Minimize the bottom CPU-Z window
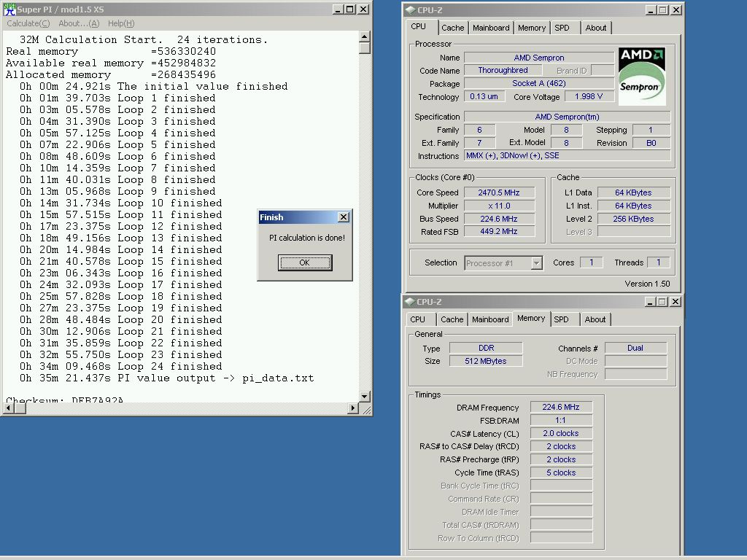747x560 pixels. 650,301
